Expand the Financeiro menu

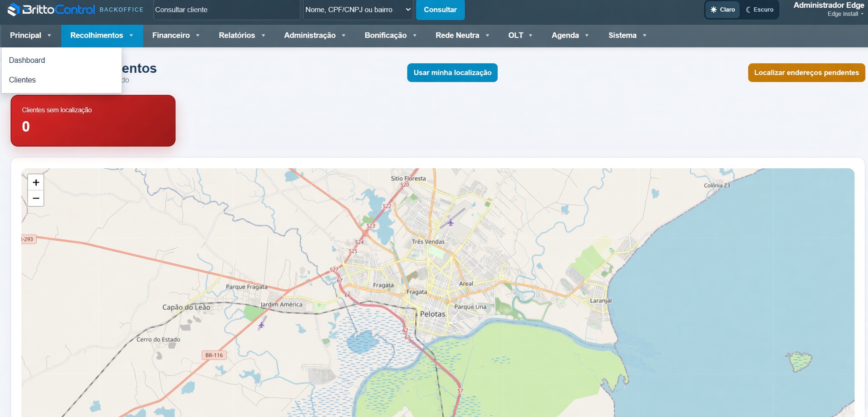pyautogui.click(x=176, y=35)
